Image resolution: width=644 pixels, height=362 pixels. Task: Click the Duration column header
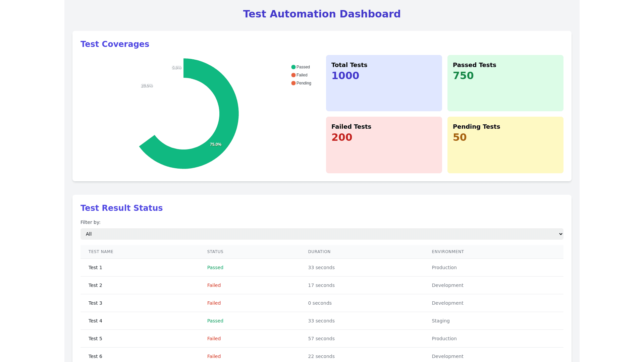tap(319, 252)
